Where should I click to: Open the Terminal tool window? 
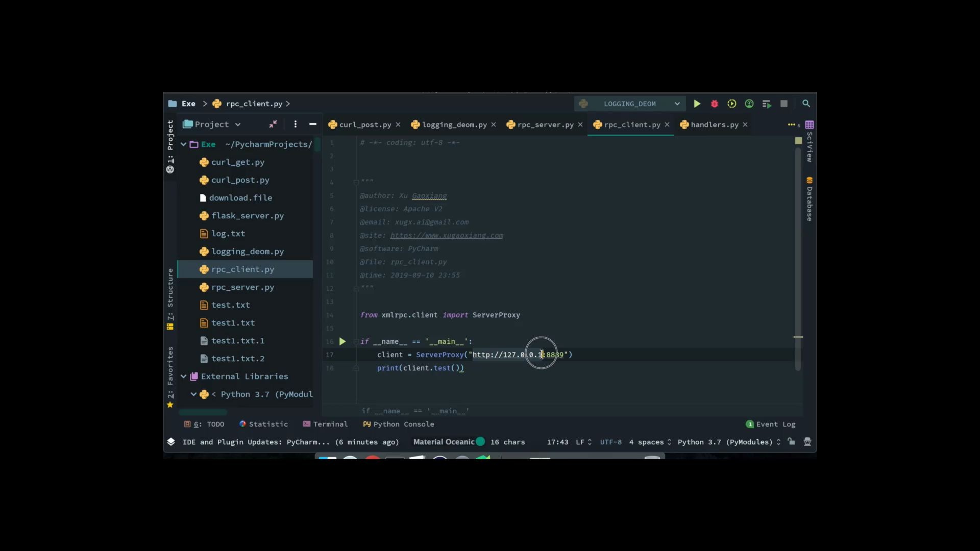pyautogui.click(x=330, y=424)
